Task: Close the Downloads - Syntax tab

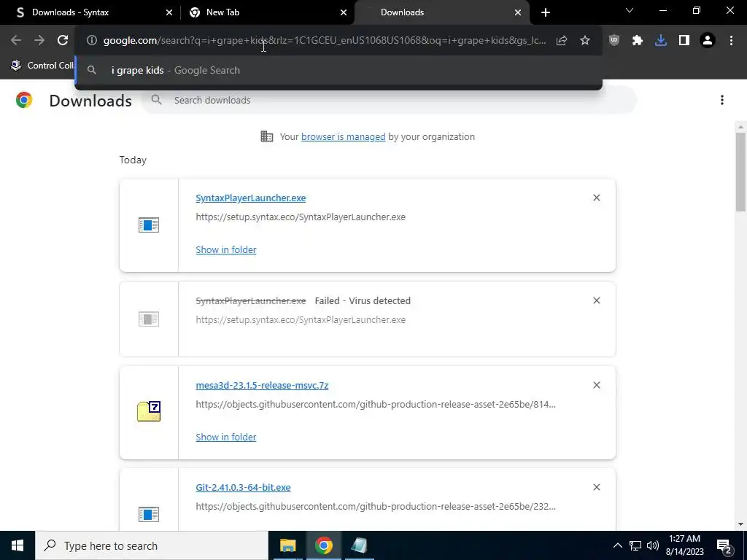Action: (x=169, y=12)
